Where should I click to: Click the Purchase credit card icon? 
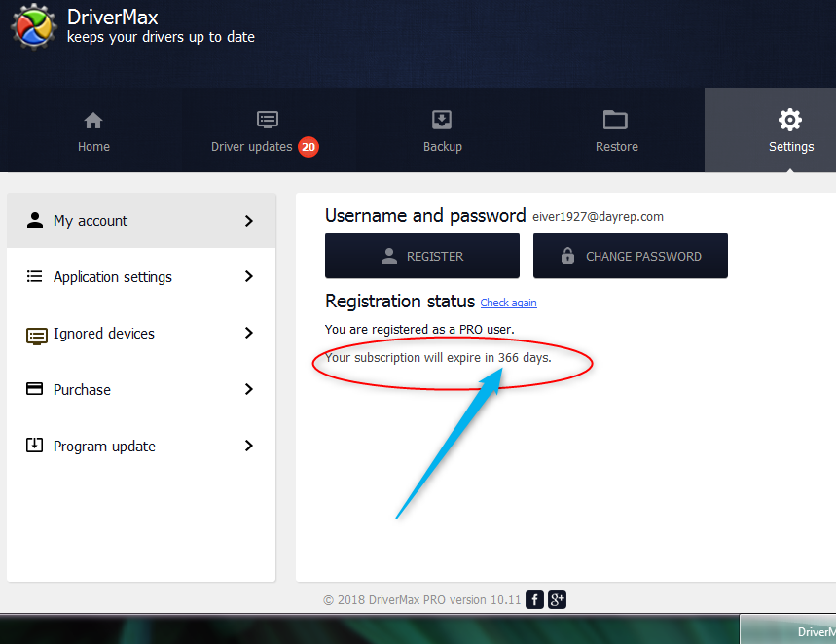click(35, 389)
